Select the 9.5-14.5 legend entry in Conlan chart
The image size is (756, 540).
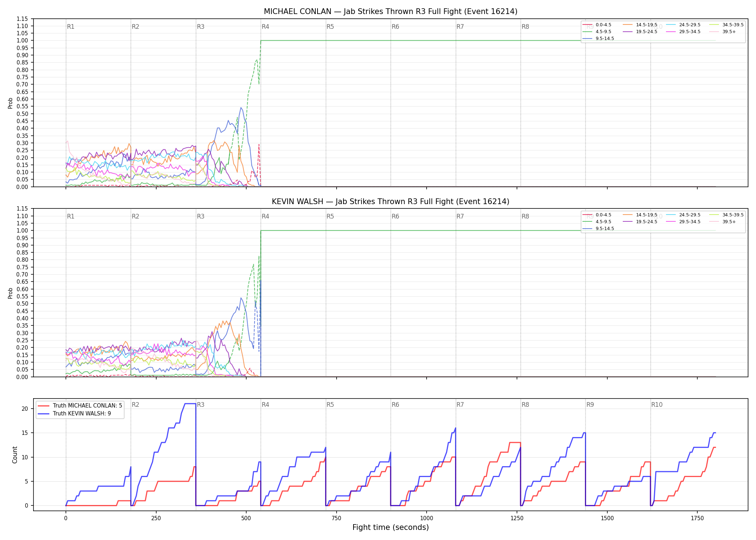(x=599, y=39)
